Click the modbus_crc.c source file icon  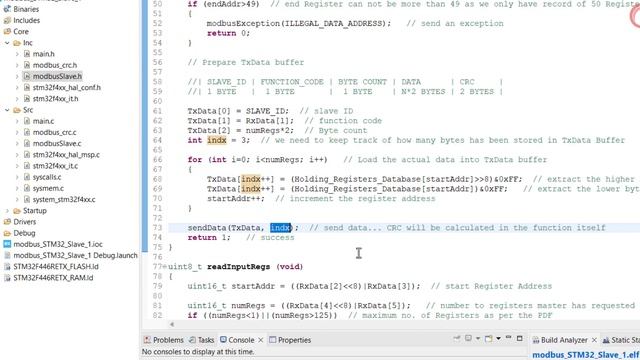[27, 132]
